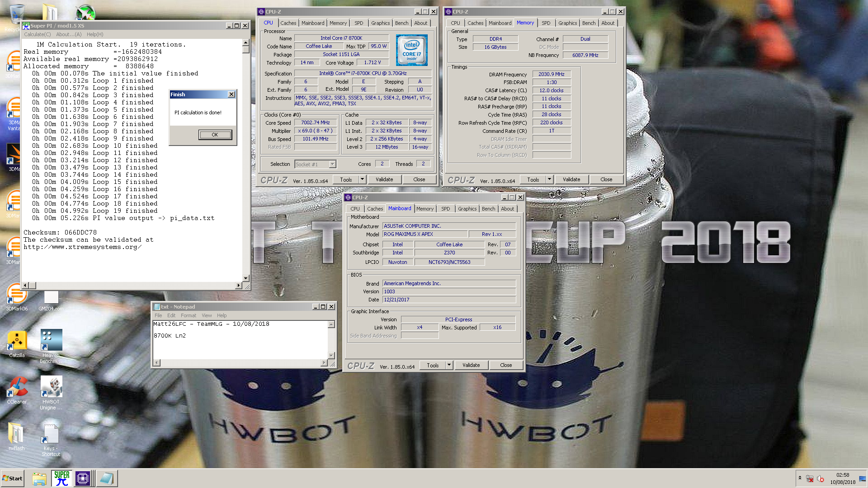
Task: Open the Format menu in Notepad
Action: (x=189, y=315)
